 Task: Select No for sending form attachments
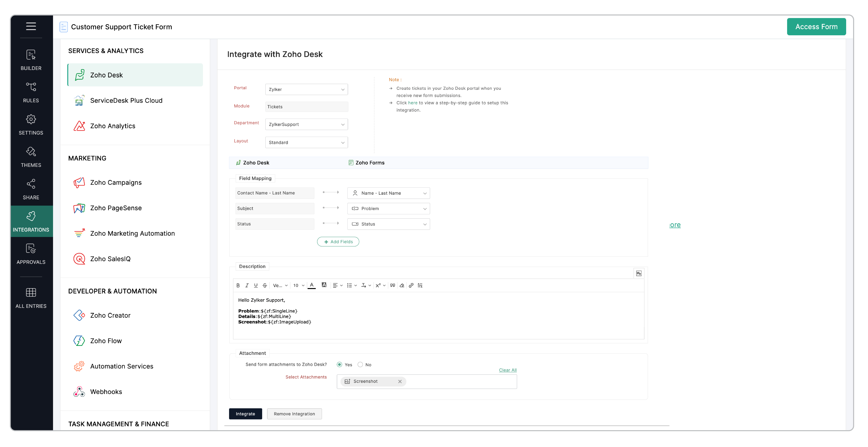(360, 365)
